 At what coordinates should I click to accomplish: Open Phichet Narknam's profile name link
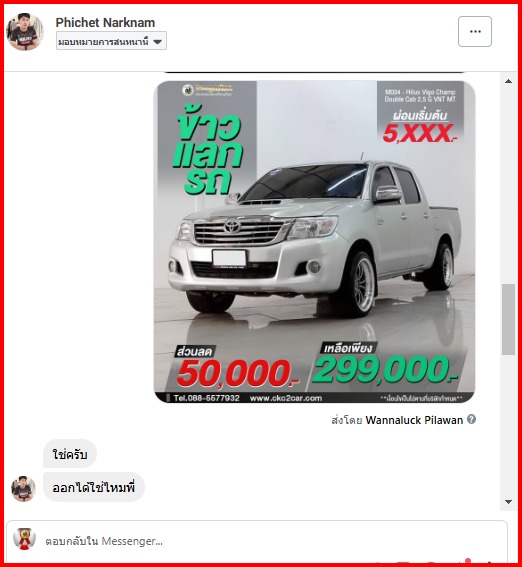(105, 22)
